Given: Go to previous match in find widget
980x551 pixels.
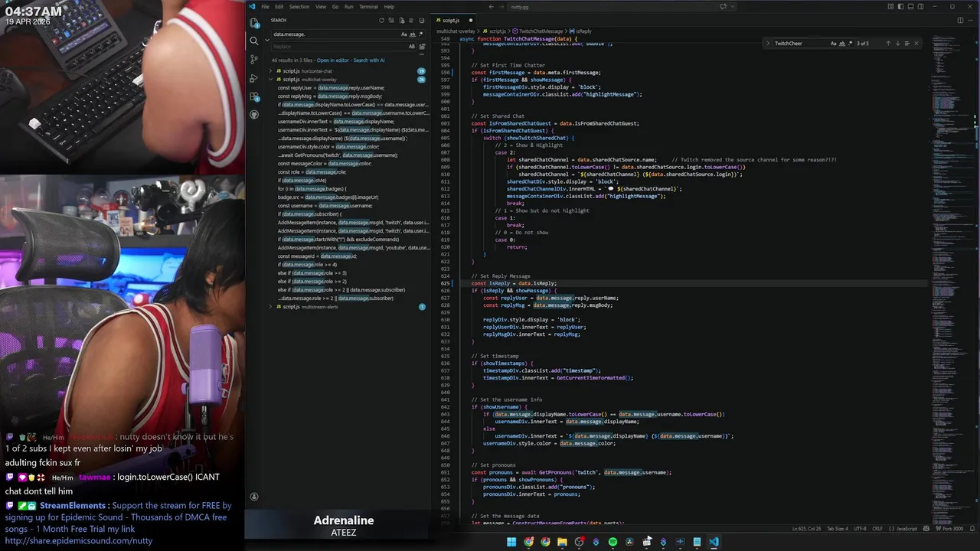Looking at the screenshot, I should click(888, 44).
